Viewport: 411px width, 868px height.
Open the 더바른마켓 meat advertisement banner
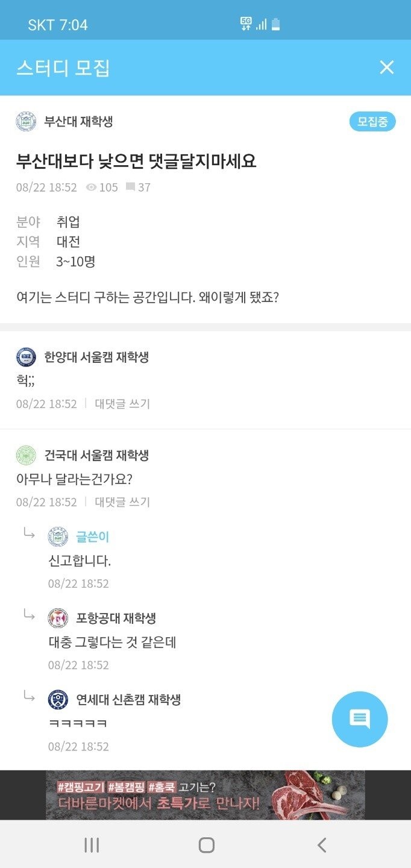(205, 795)
